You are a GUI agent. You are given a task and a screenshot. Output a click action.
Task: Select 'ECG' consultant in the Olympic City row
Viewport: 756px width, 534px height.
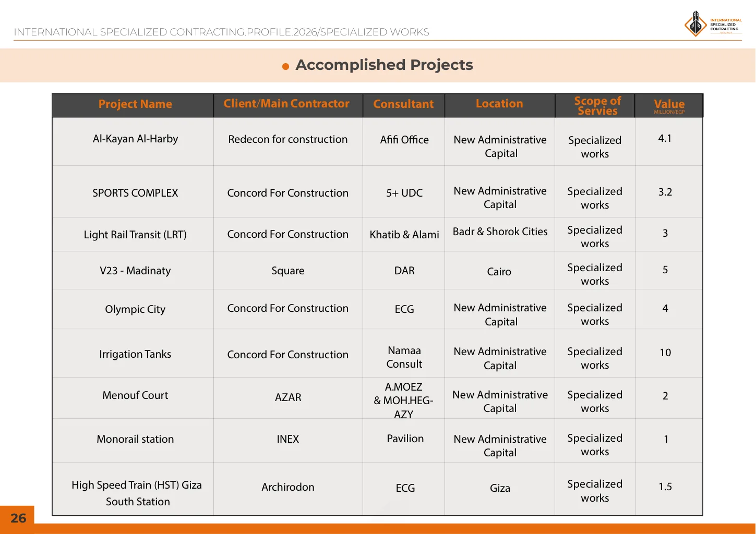coord(404,309)
